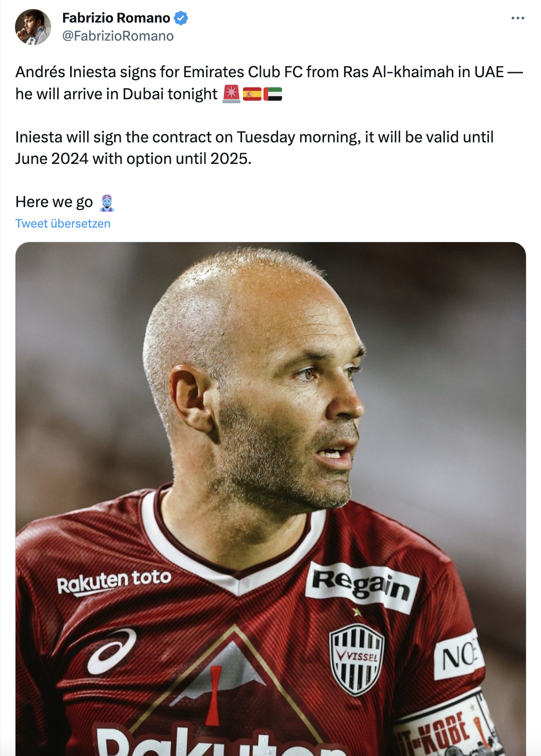Screen dimensions: 541x756
Task: Click the Tweet übersetzen link
Action: coord(63,224)
